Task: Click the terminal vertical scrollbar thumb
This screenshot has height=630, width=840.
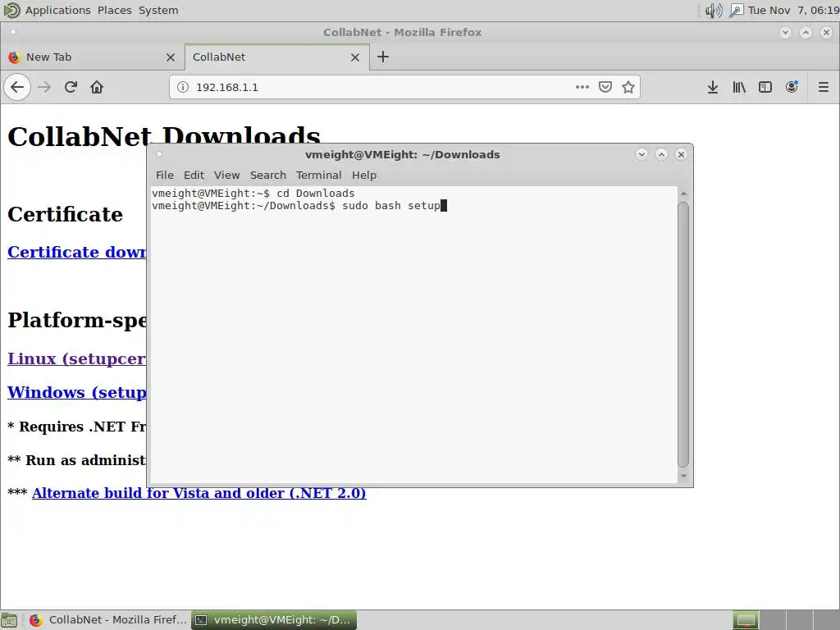Action: click(x=683, y=335)
